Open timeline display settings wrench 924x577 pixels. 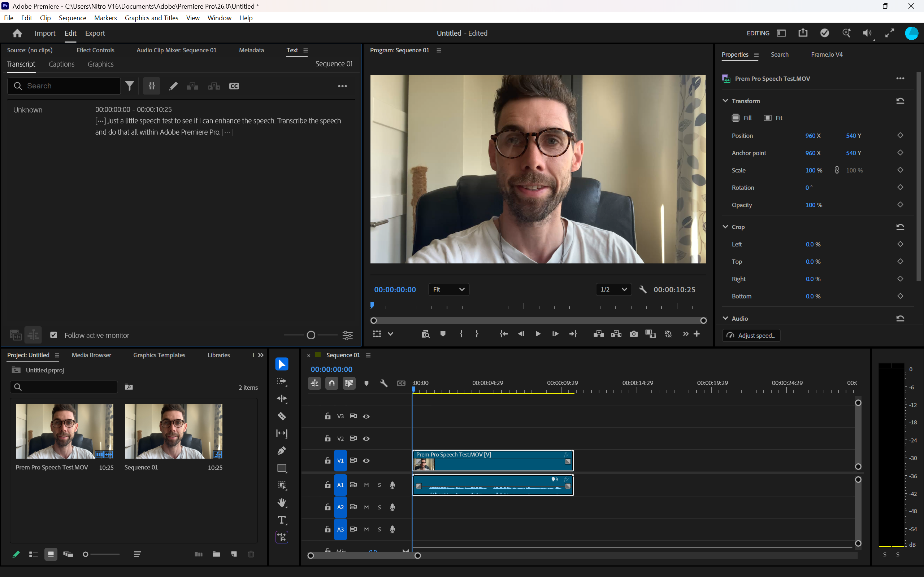coord(384,383)
